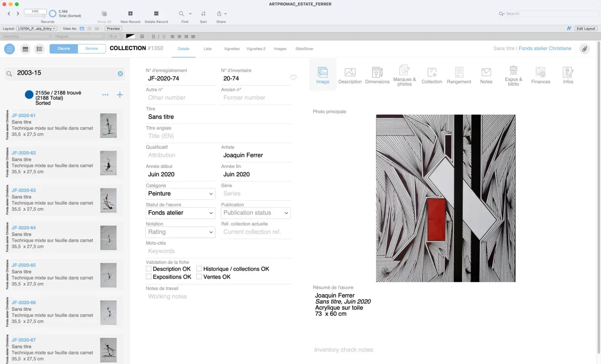Viewport: 601px width, 364px height.
Task: Click the paperclip attachment icon
Action: pos(584,49)
